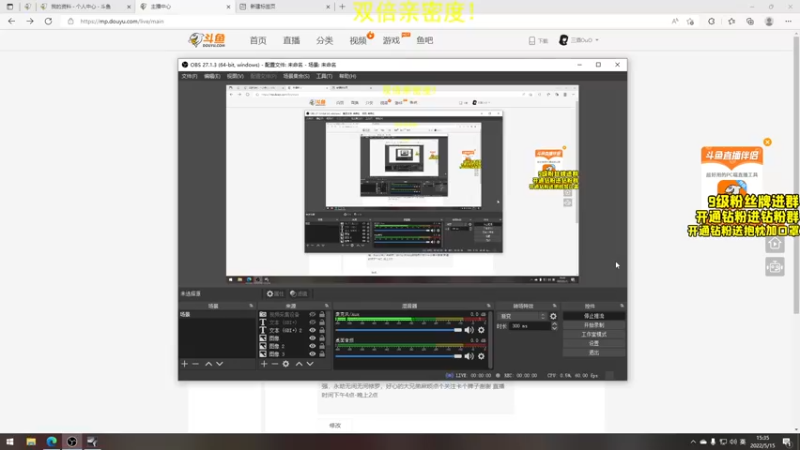Reload the page with refresh icon
The image size is (800, 450).
[48, 21]
